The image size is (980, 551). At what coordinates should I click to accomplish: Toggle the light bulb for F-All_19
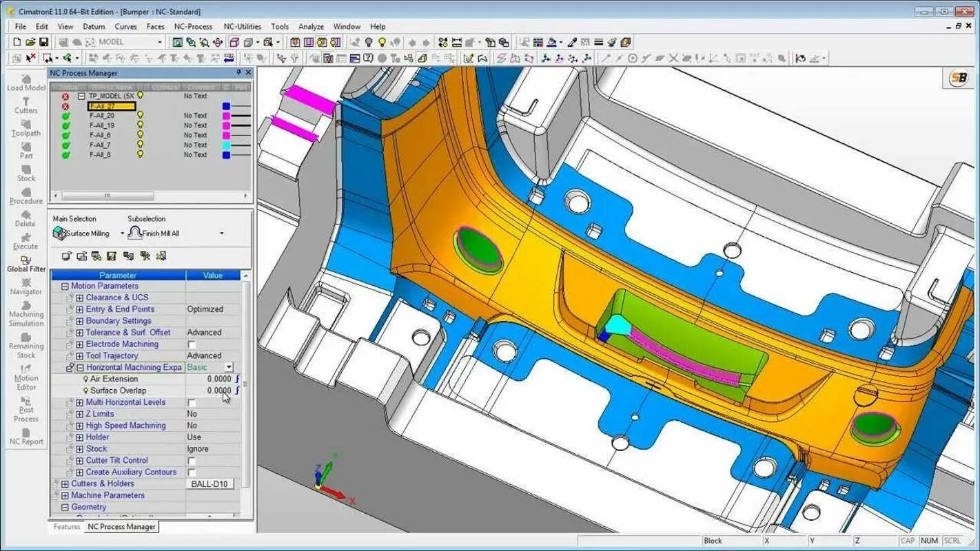[141, 125]
